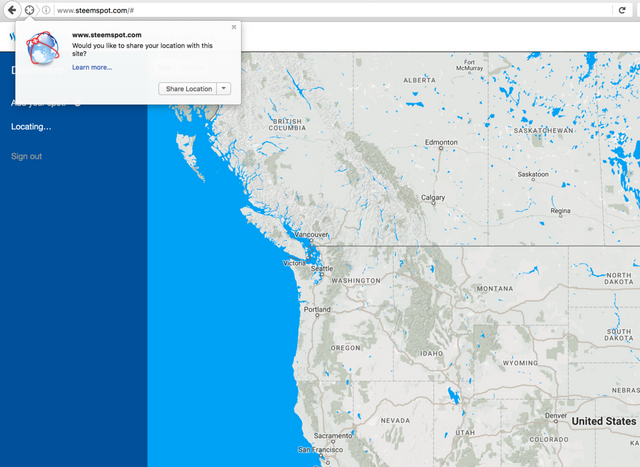Click the SOUTH DAKOTA state label
This screenshot has height=467, width=640.
619,335
